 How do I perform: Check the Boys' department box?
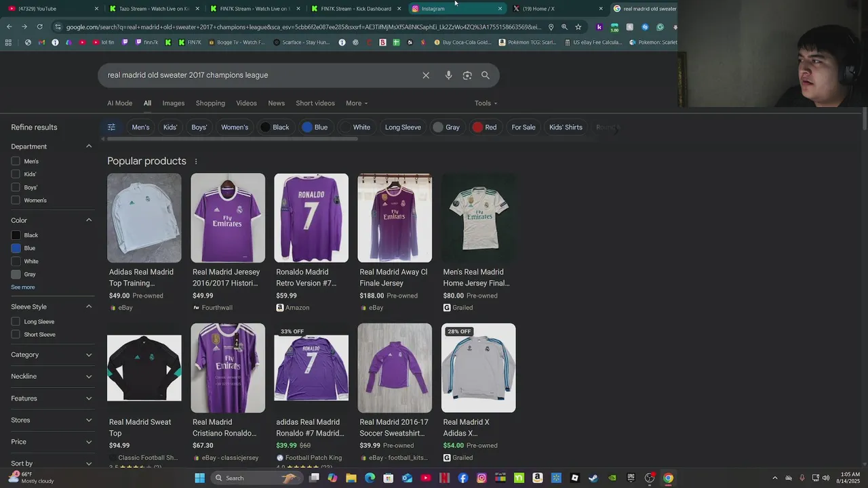[x=16, y=187]
